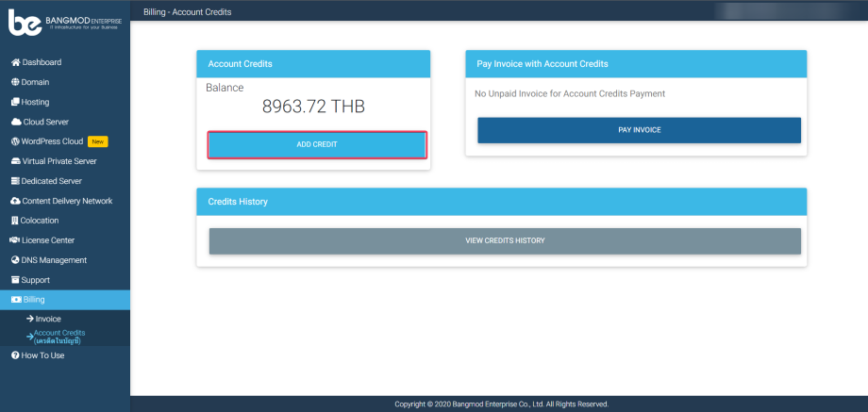Go to Colocation section
The width and height of the screenshot is (868, 412).
click(65, 221)
